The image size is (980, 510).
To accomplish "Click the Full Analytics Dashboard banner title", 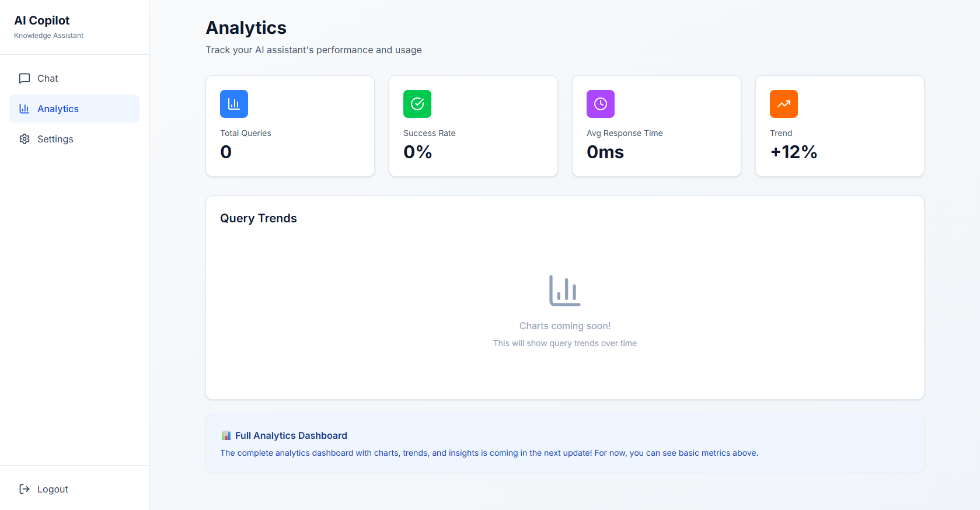I will click(x=291, y=435).
